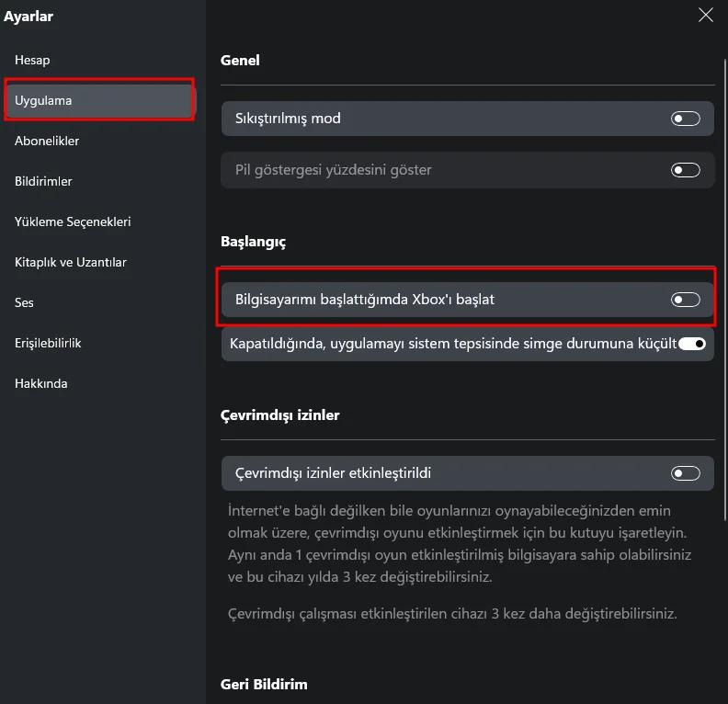Screen dimensions: 728x704
Task: Go to Abonelikler settings
Action: (x=47, y=141)
